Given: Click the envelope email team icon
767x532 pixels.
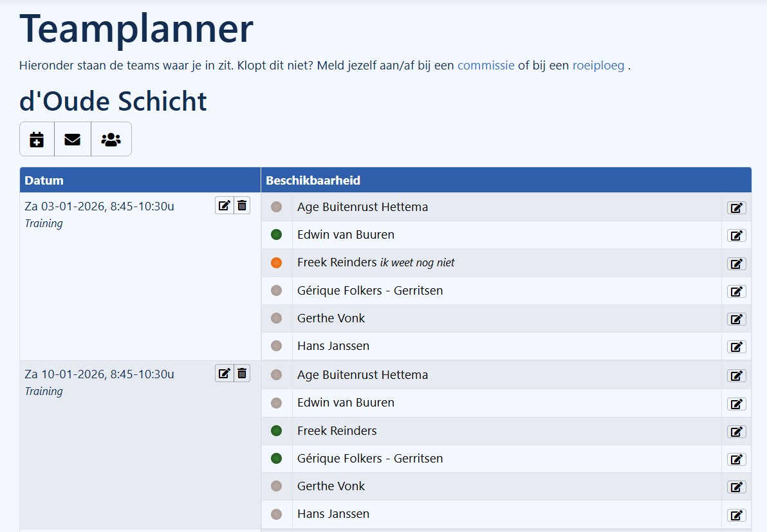Looking at the screenshot, I should pyautogui.click(x=73, y=139).
